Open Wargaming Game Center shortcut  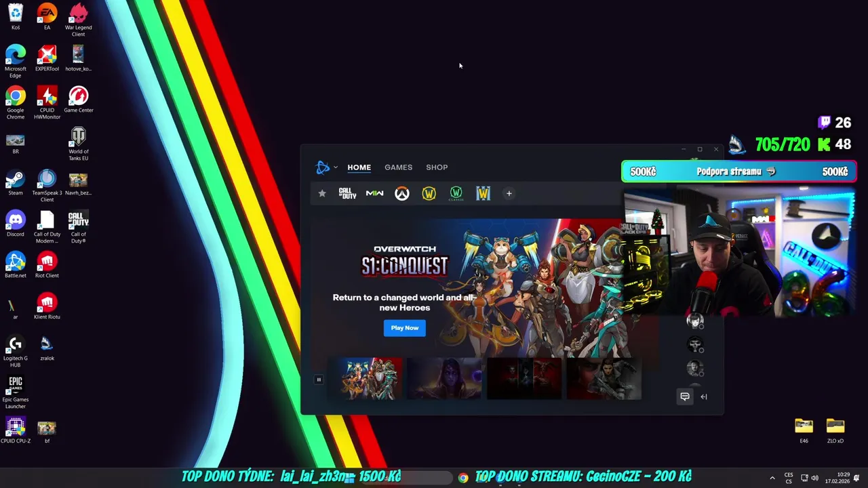[79, 99]
